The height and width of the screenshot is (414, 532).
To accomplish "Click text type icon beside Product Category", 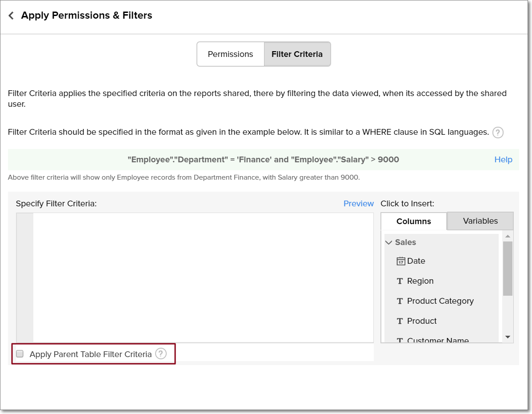I will pyautogui.click(x=400, y=301).
